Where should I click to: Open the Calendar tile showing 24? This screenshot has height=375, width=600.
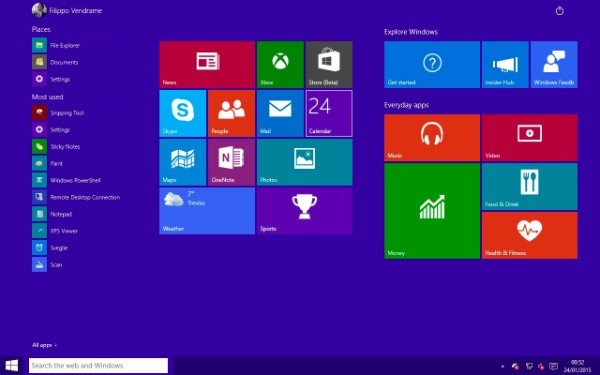329,113
